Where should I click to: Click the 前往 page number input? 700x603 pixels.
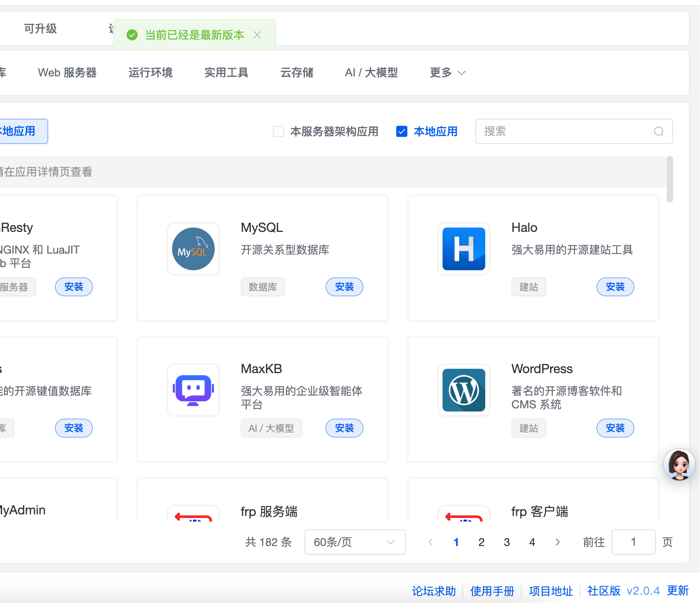633,542
